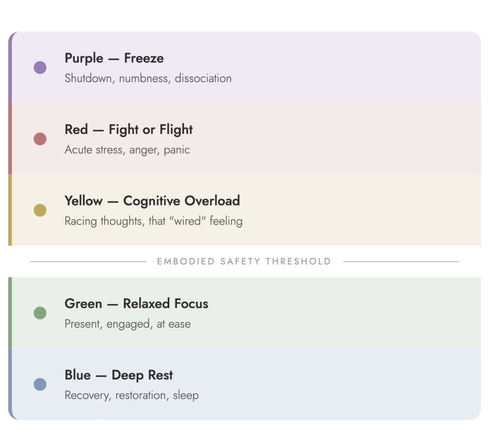Click the purple dot beside Freeze
Screen dimensions: 491x448
[40, 68]
